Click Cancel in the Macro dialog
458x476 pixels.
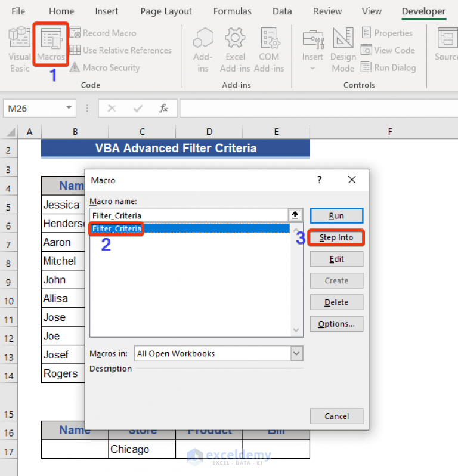[x=336, y=416]
